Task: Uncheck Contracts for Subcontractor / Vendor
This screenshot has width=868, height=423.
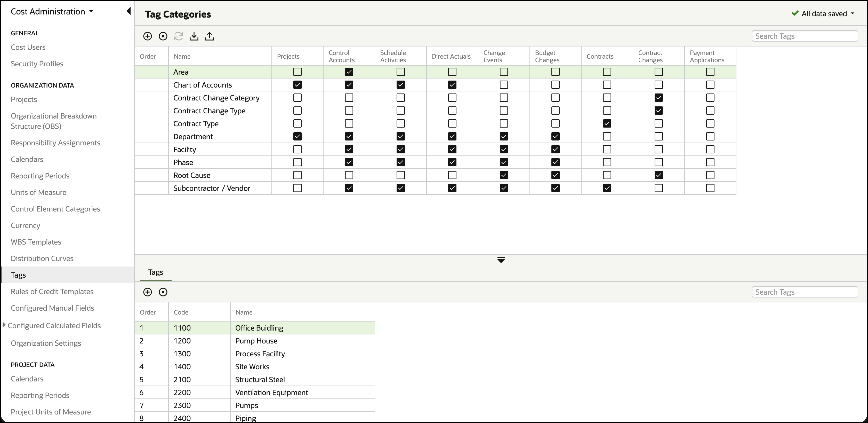Action: click(607, 188)
